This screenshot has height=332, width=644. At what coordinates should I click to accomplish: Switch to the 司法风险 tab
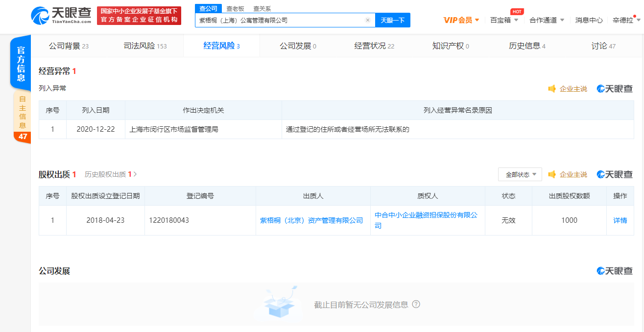(145, 46)
